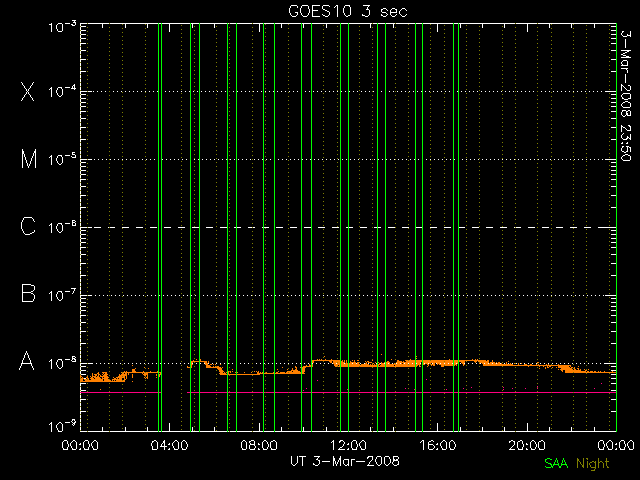Screen dimensions: 640x480
Task: Click the plot title 'GOES10 3 sec'
Action: click(x=348, y=11)
